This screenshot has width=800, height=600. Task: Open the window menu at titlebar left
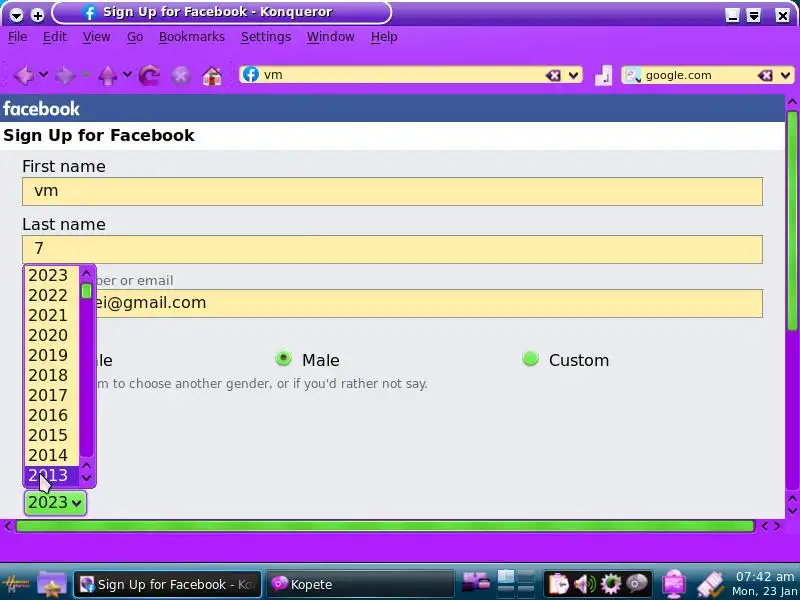click(x=17, y=15)
